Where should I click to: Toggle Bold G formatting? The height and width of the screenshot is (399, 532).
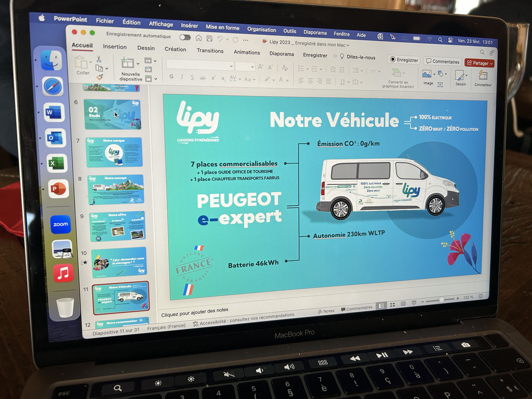point(172,76)
